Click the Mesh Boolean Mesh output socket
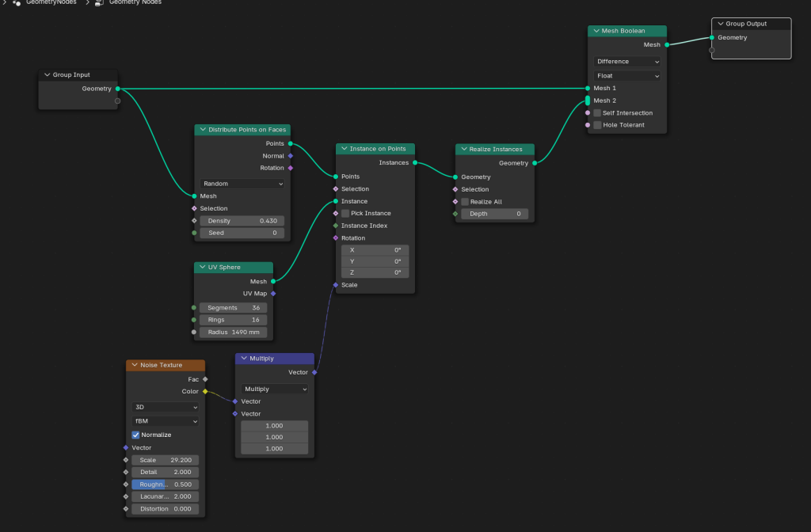The image size is (811, 532). click(x=667, y=45)
